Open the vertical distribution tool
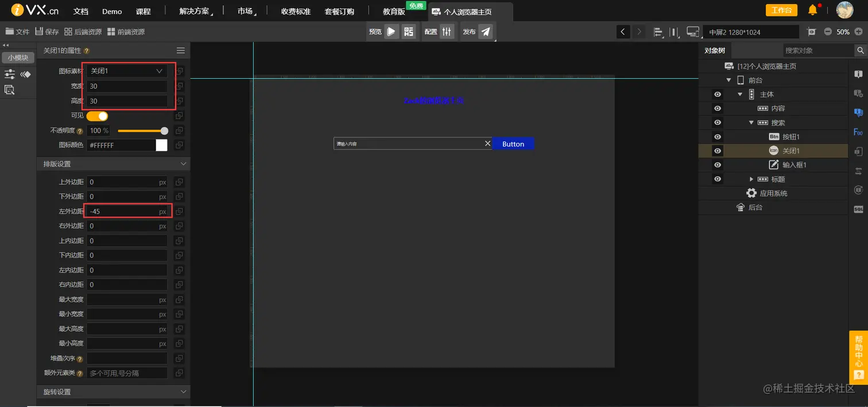The width and height of the screenshot is (868, 407). tap(675, 32)
